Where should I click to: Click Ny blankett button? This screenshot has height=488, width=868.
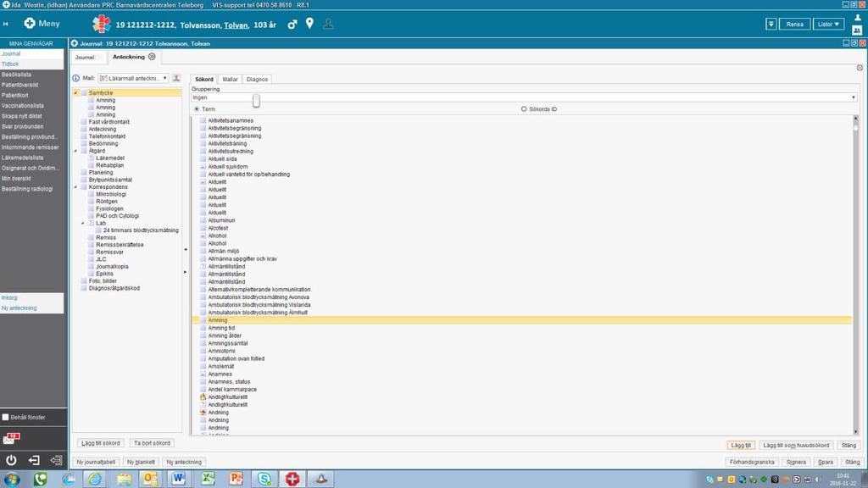pos(141,462)
